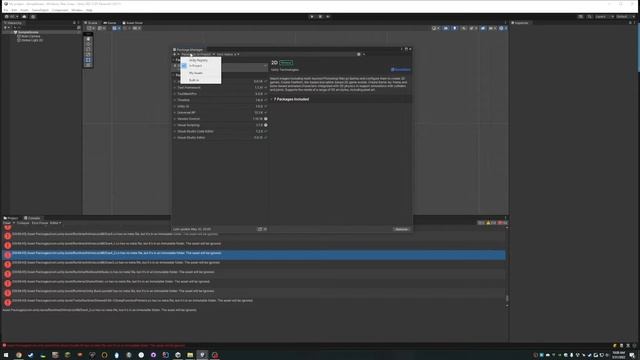Select SampleScene in the Hierarchy
Viewport: 640px width, 360px height.
[28, 32]
